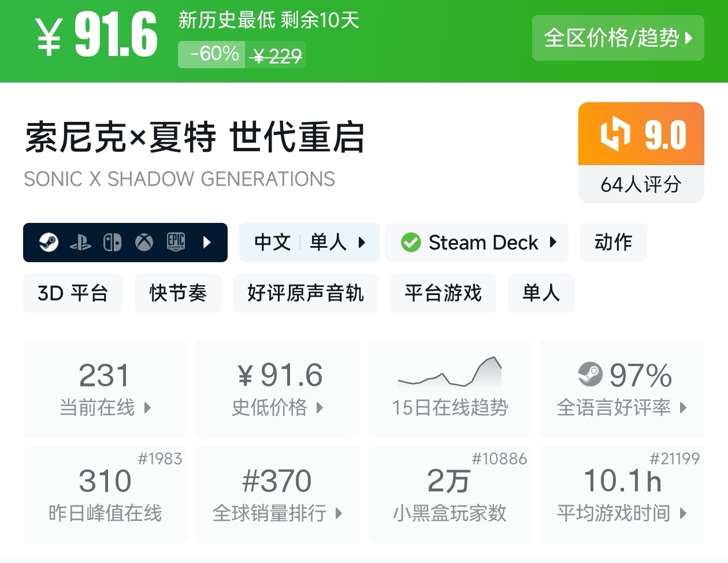Click the PlayStation platform icon
Screen dimensions: 728x563
click(80, 243)
